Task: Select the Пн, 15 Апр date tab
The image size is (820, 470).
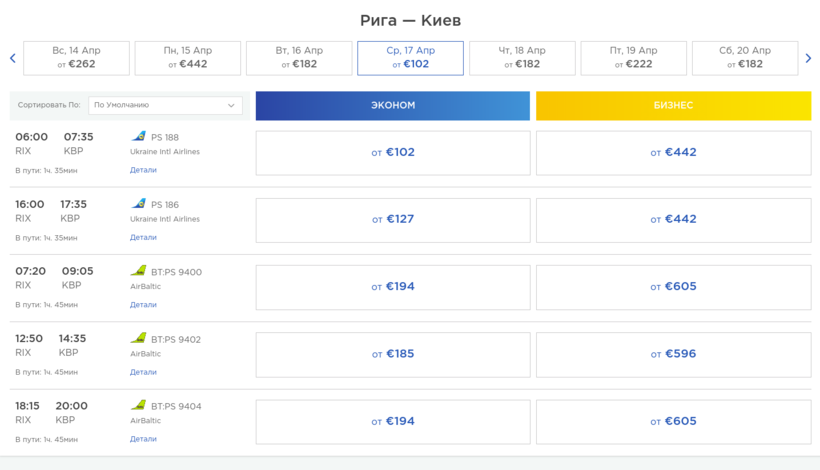Action: coord(188,58)
